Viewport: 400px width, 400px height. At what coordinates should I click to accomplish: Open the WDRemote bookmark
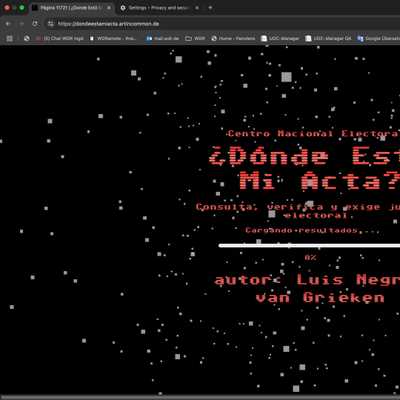113,39
